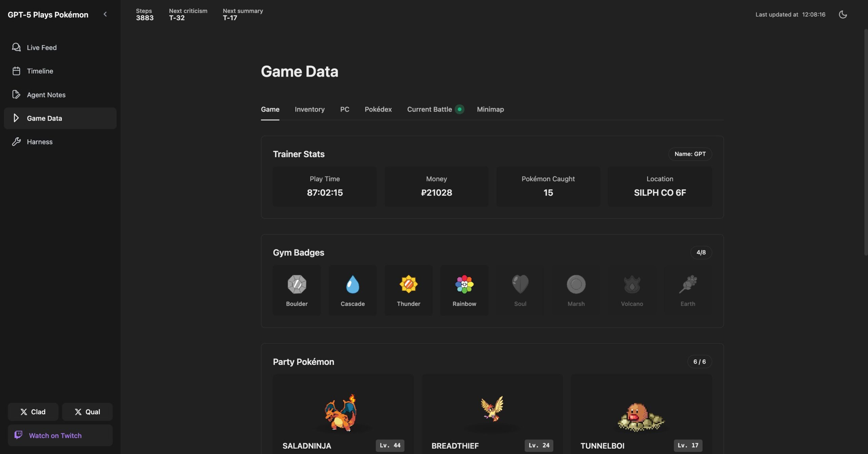Image resolution: width=868 pixels, height=454 pixels.
Task: Click the Name: GPT pill
Action: pos(690,154)
